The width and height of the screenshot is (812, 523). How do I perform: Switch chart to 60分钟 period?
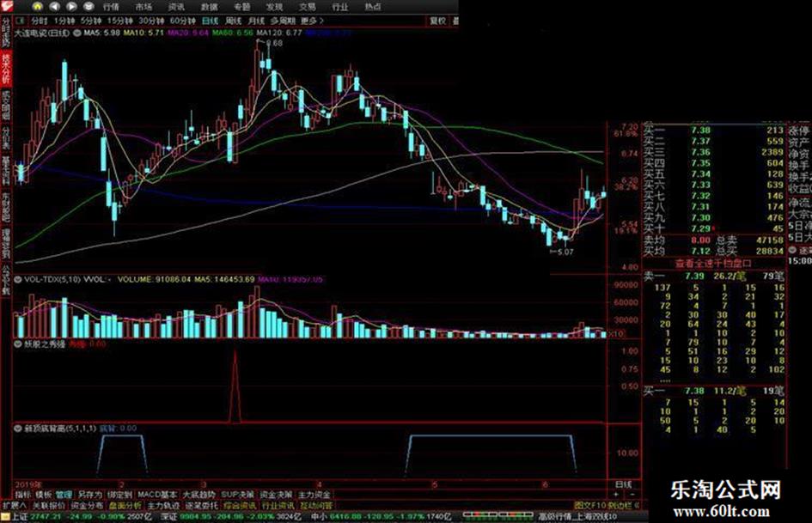click(183, 21)
